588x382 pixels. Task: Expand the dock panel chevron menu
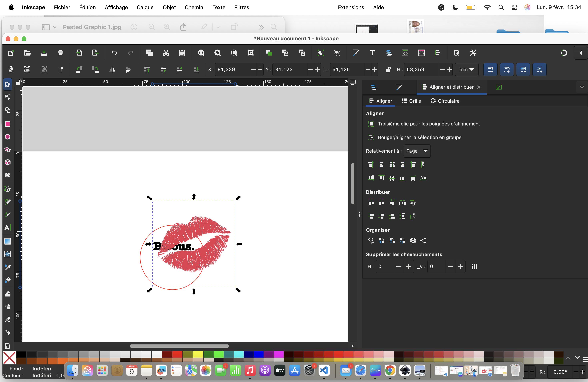pos(582,87)
